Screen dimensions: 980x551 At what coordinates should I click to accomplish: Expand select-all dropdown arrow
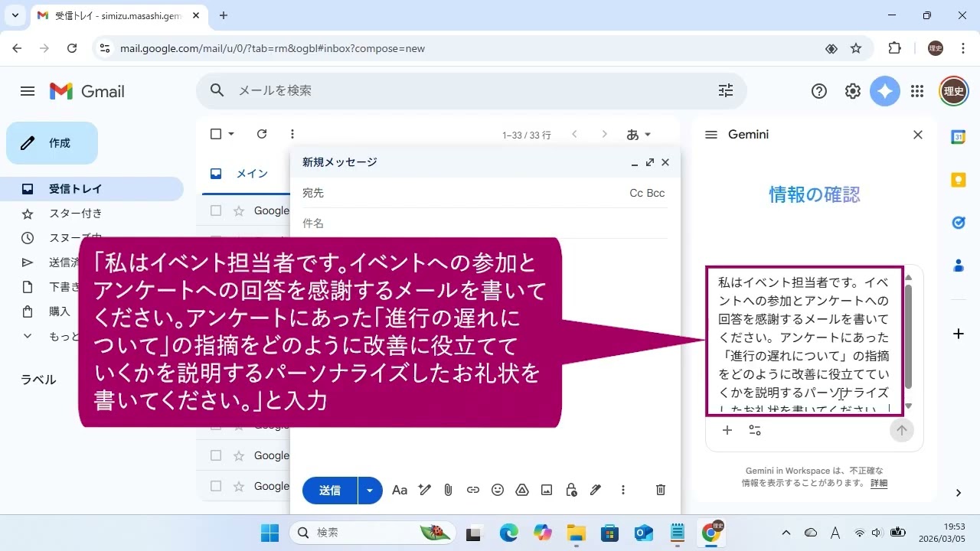click(231, 135)
